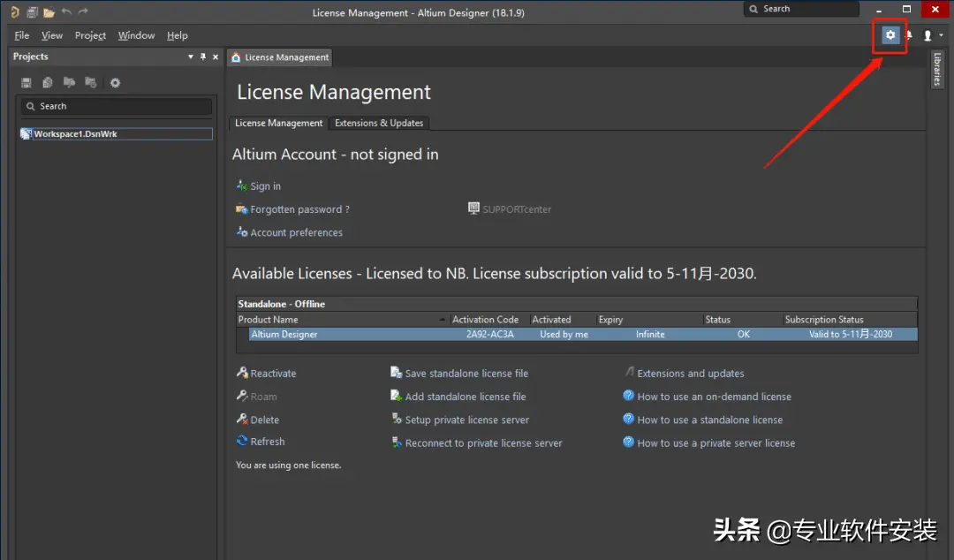Click Forgotten password link
954x560 pixels.
pyautogui.click(x=300, y=209)
